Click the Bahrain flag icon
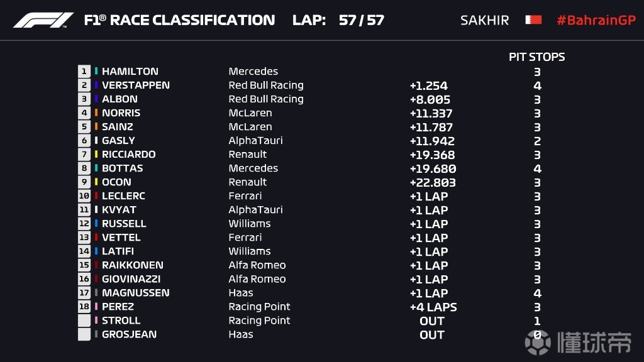Screen dimensions: 644x362 point(533,20)
